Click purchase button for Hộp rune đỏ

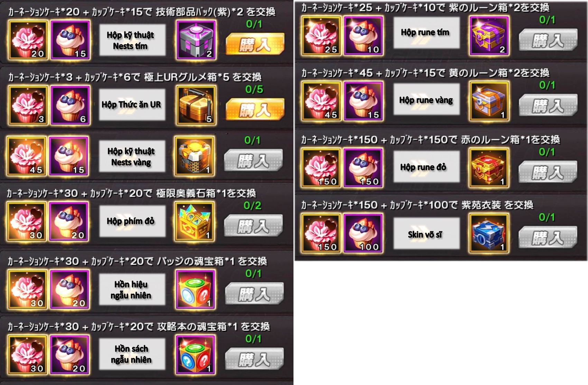pos(548,172)
